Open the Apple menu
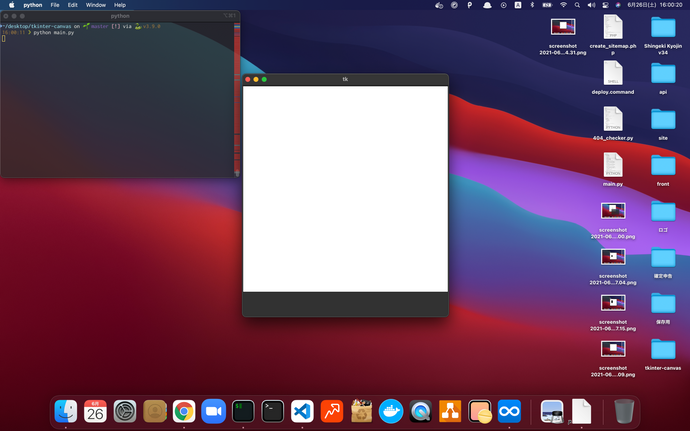Viewport: 690px width, 431px height. (12, 5)
